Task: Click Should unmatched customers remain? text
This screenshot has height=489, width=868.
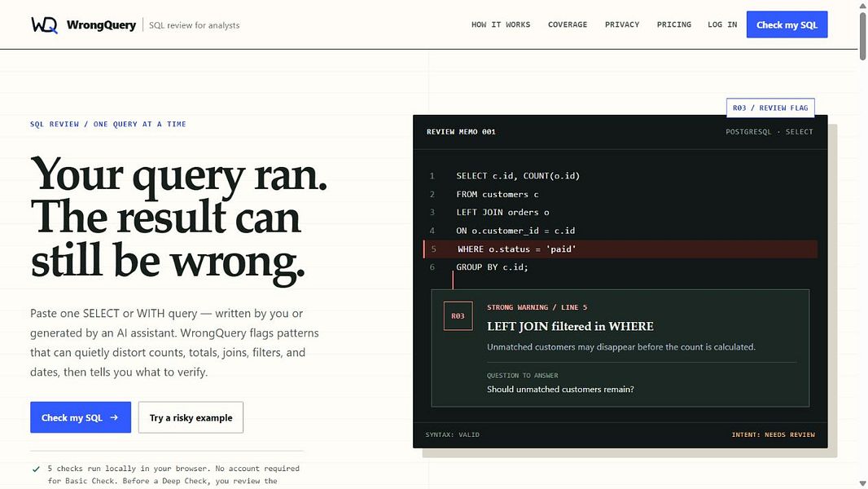Action: 560,390
